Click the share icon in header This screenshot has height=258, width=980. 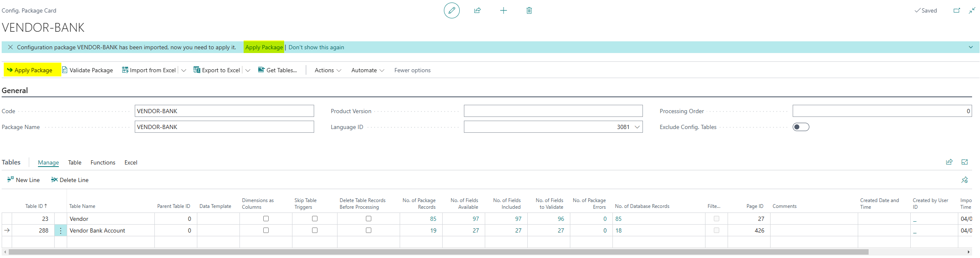pos(477,10)
